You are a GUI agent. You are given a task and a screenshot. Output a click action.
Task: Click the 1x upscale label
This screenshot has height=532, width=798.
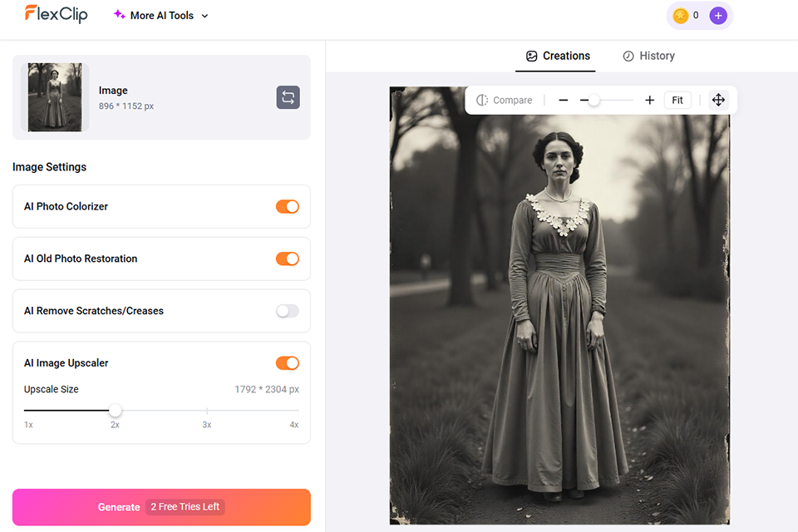(28, 425)
